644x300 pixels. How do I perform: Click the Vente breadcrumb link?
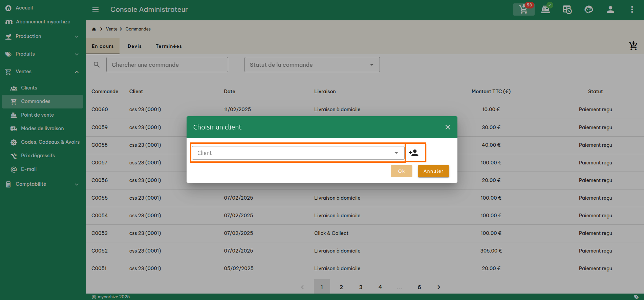[112, 29]
